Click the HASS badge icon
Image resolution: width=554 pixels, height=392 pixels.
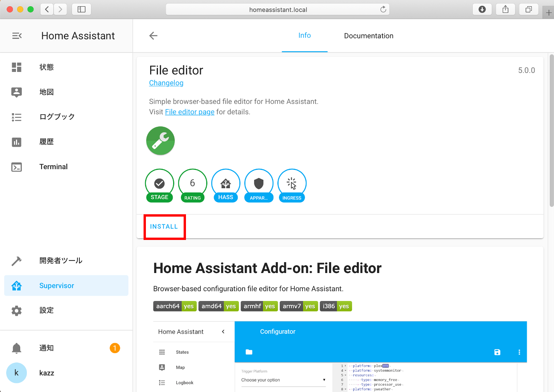click(226, 185)
